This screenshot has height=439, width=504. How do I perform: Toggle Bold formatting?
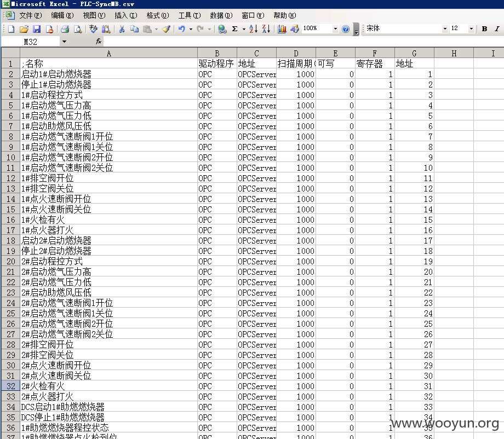pos(484,29)
